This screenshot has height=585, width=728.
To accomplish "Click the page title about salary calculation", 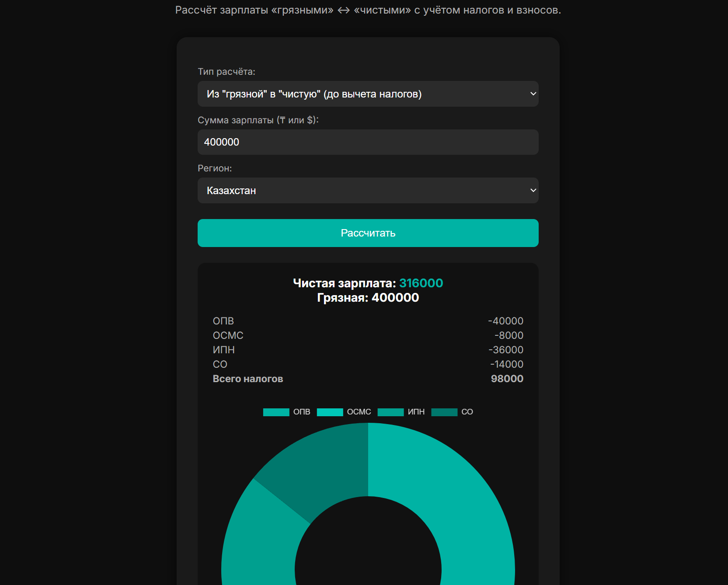I will pos(368,10).
